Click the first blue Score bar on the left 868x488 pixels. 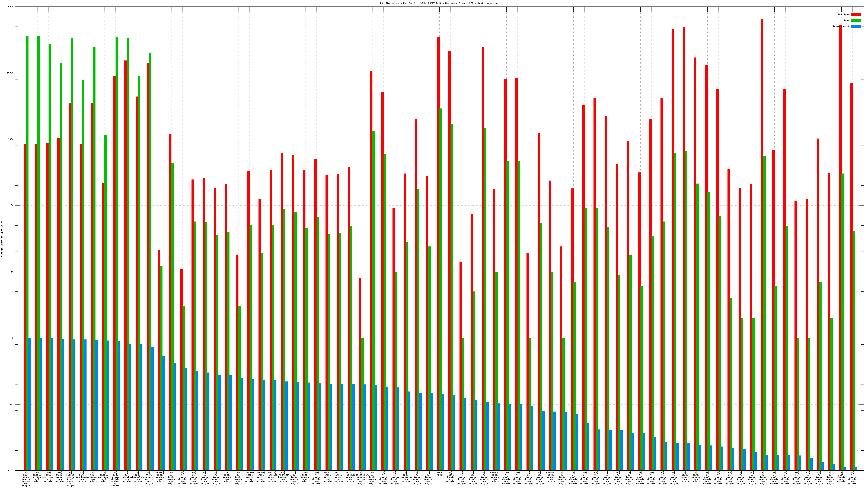coord(30,404)
